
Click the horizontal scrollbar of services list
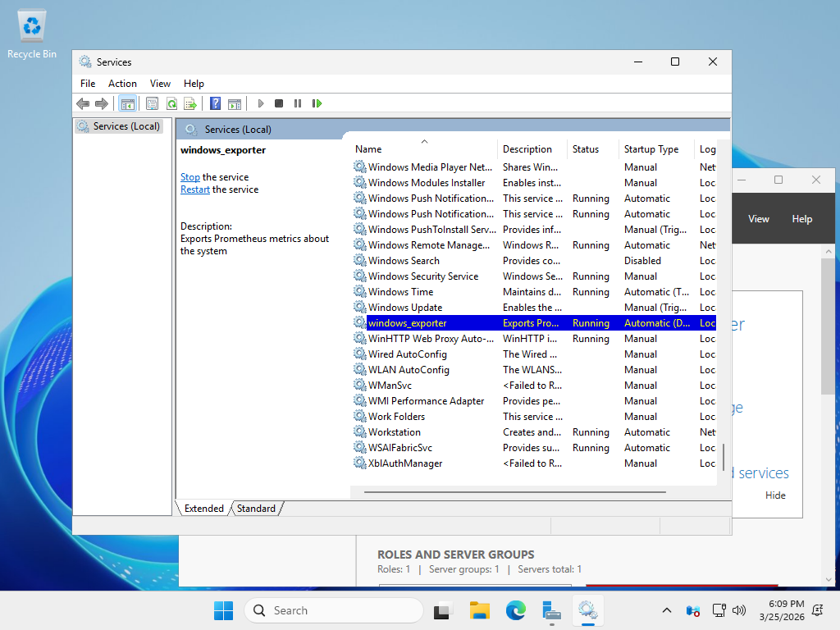tap(515, 492)
